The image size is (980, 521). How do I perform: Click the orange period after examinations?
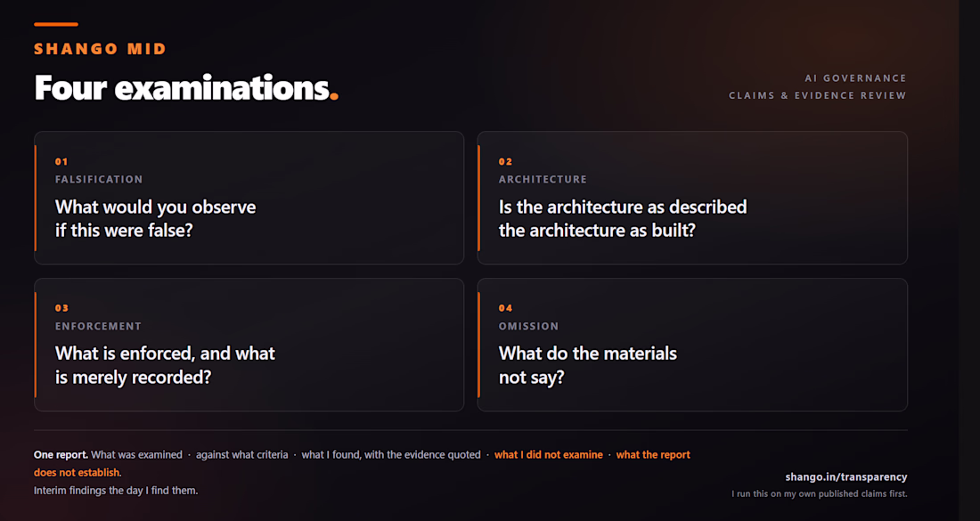click(334, 96)
